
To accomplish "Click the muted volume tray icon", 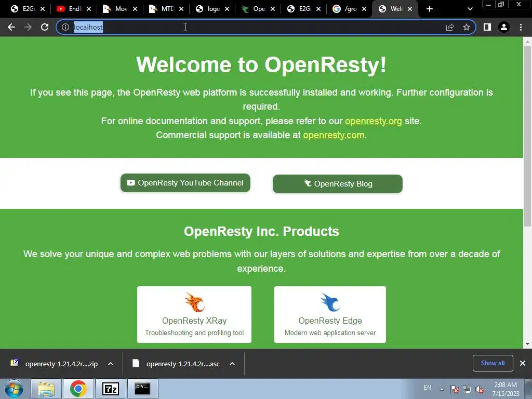I will click(480, 389).
